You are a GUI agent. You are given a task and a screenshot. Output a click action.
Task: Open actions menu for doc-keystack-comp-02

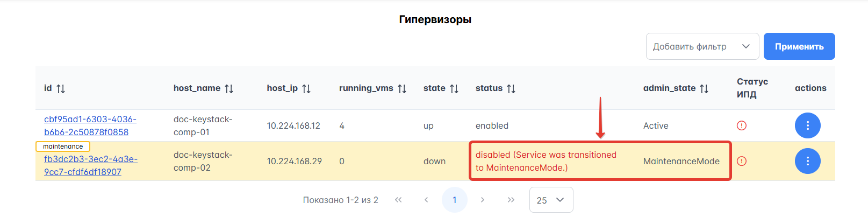pos(807,161)
